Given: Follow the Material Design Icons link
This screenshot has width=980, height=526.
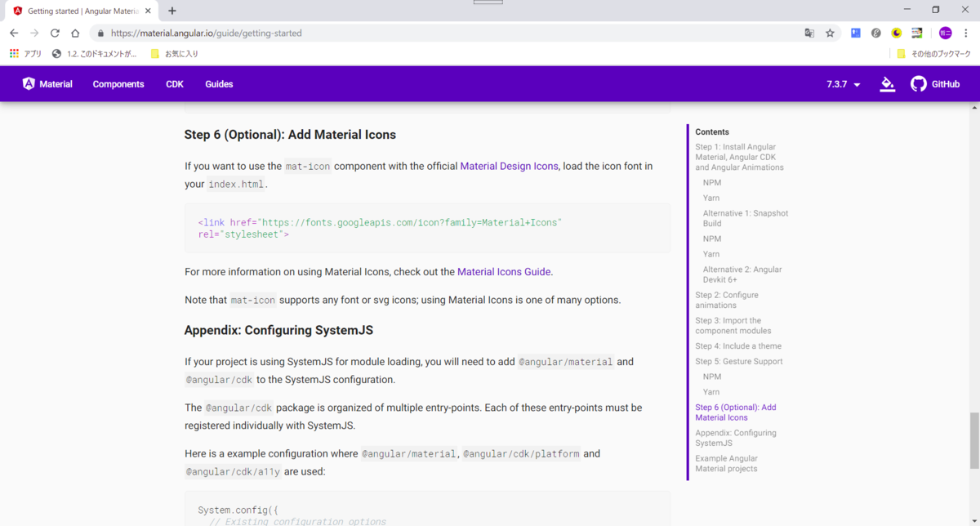Looking at the screenshot, I should tap(509, 166).
